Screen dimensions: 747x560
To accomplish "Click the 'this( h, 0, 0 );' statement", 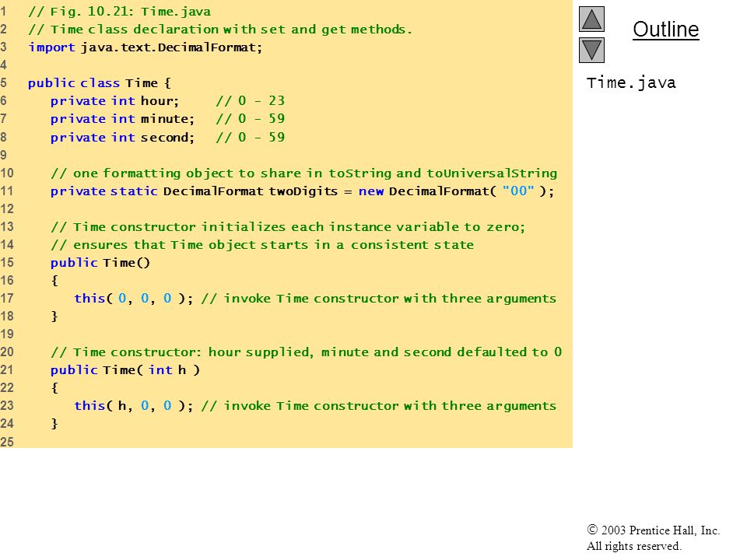I will pyautogui.click(x=133, y=406).
